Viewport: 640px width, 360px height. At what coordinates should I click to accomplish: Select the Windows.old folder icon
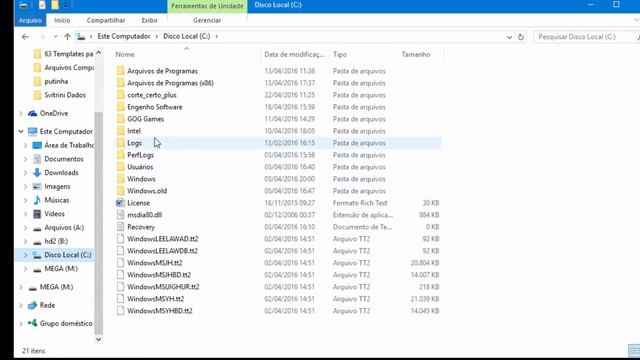[120, 191]
